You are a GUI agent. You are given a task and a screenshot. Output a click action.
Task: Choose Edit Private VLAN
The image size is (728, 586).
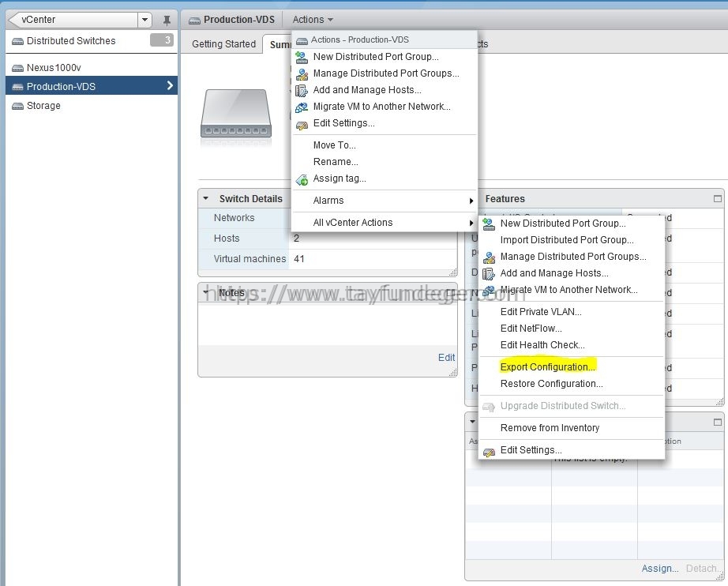coord(540,312)
